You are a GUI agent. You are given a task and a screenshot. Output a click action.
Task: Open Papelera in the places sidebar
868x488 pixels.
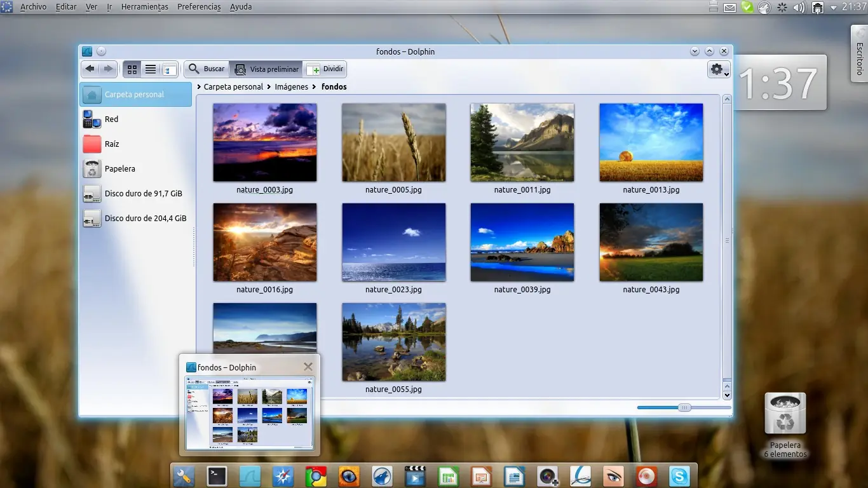pyautogui.click(x=119, y=169)
